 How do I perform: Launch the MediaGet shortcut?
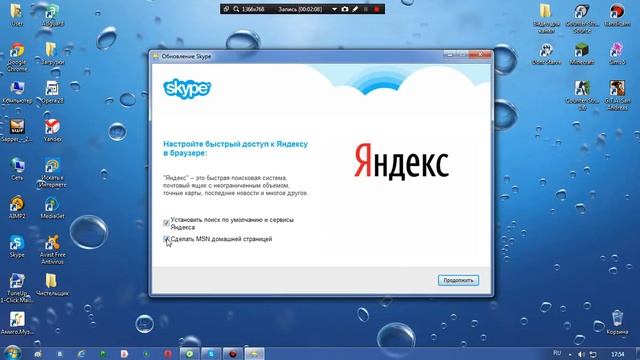click(52, 207)
